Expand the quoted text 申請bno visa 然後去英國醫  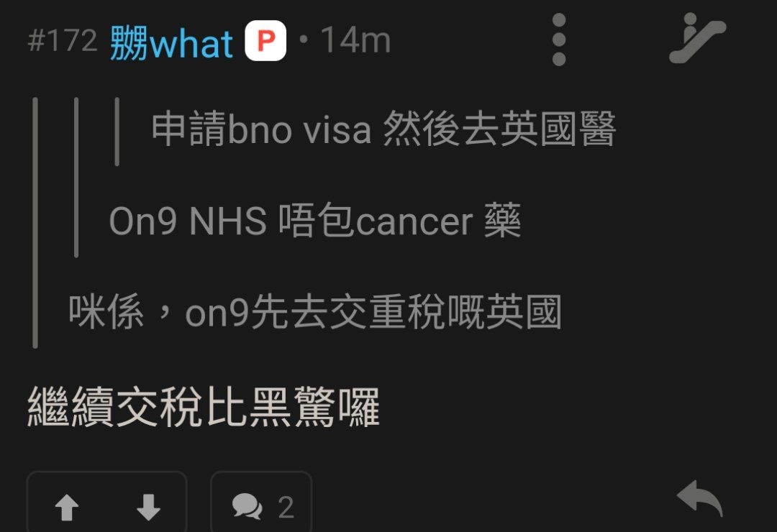[383, 129]
